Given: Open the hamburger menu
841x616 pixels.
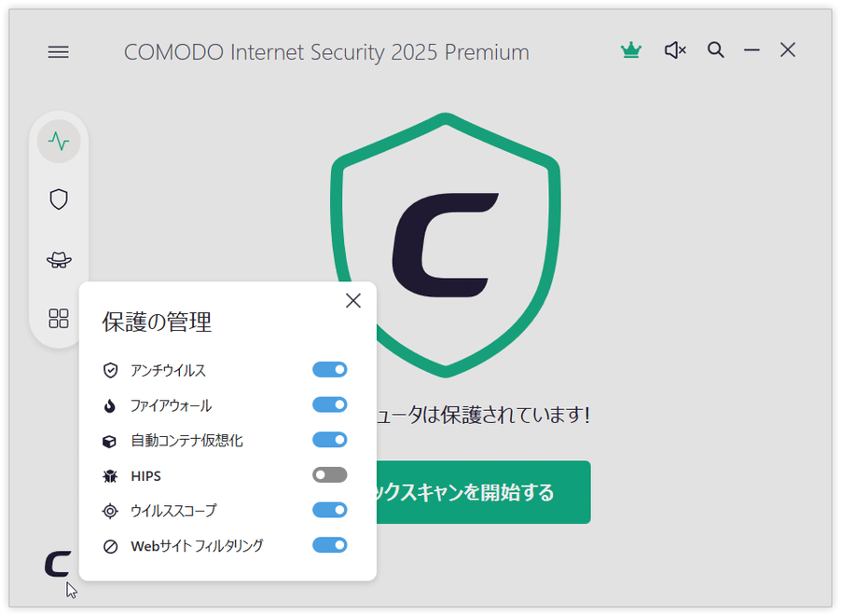Looking at the screenshot, I should (x=59, y=52).
